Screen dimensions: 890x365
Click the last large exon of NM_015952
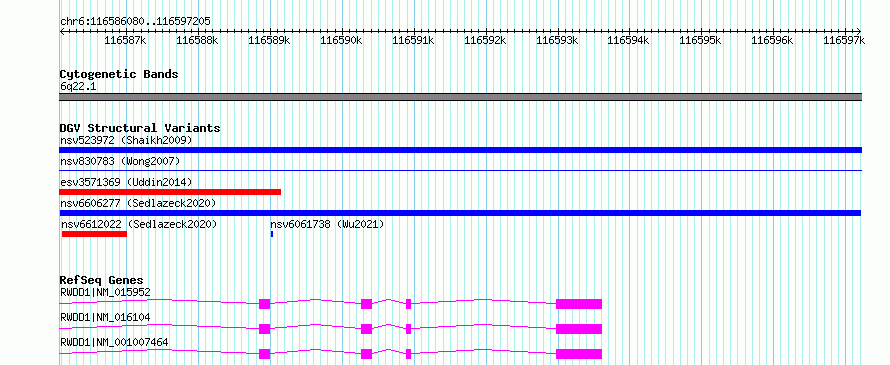point(578,304)
